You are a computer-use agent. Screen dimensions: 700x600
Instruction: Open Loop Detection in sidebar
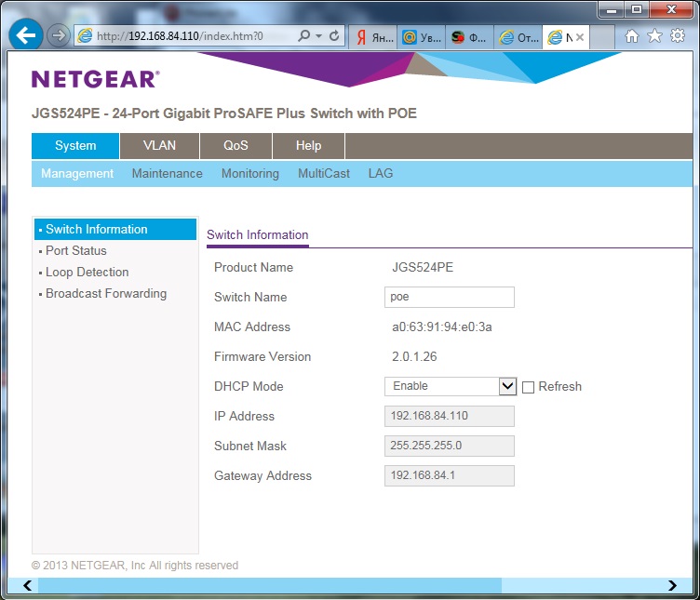click(87, 273)
